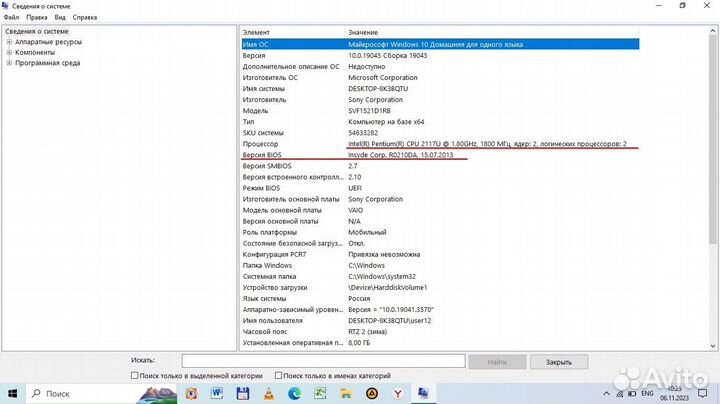Viewport: 720px width, 404px height.
Task: Open Word from the taskbar
Action: click(x=217, y=393)
